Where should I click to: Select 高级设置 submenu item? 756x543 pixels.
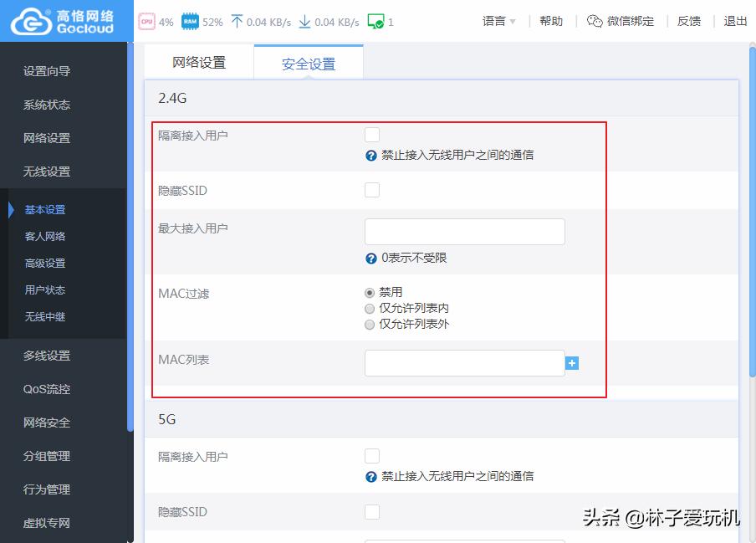(x=45, y=264)
